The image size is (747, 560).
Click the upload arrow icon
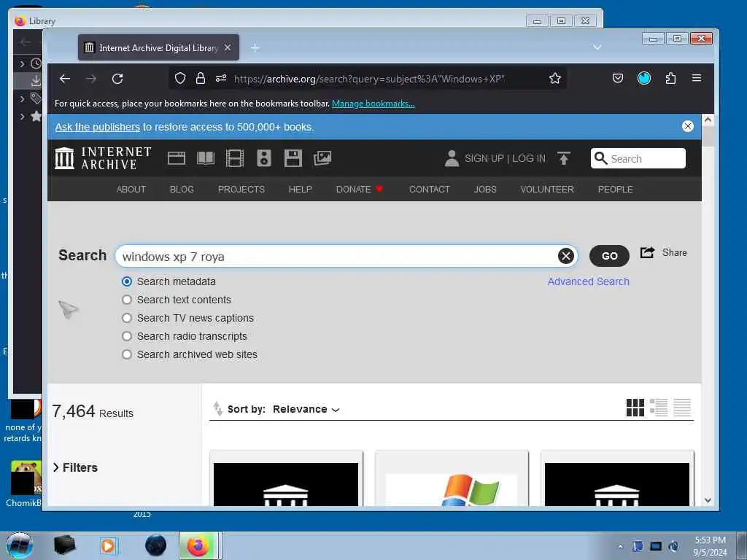coord(564,158)
